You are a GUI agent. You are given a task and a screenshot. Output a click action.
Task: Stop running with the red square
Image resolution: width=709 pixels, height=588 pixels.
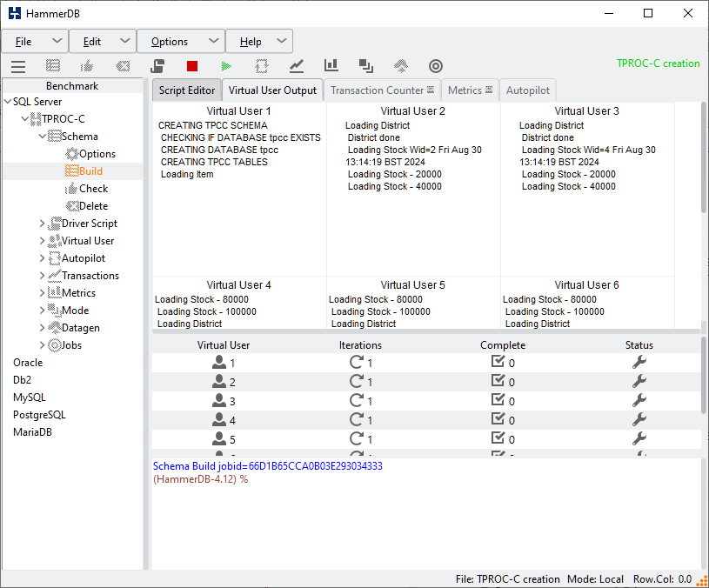pos(192,66)
